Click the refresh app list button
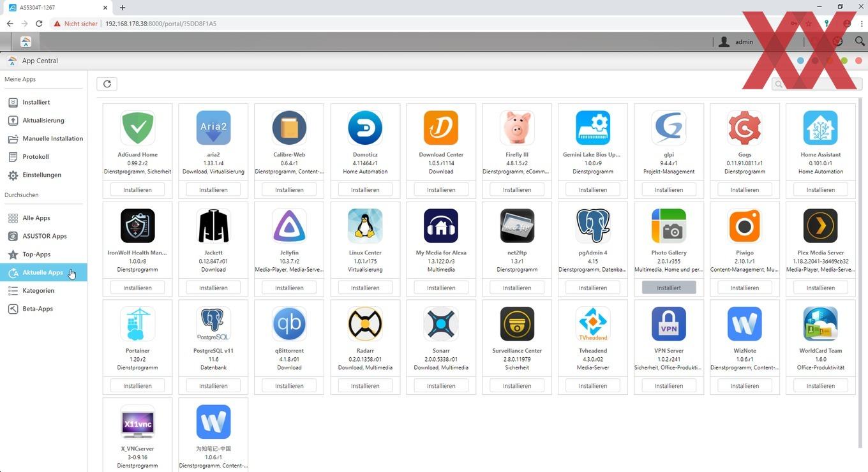The width and height of the screenshot is (868, 472). (x=107, y=84)
